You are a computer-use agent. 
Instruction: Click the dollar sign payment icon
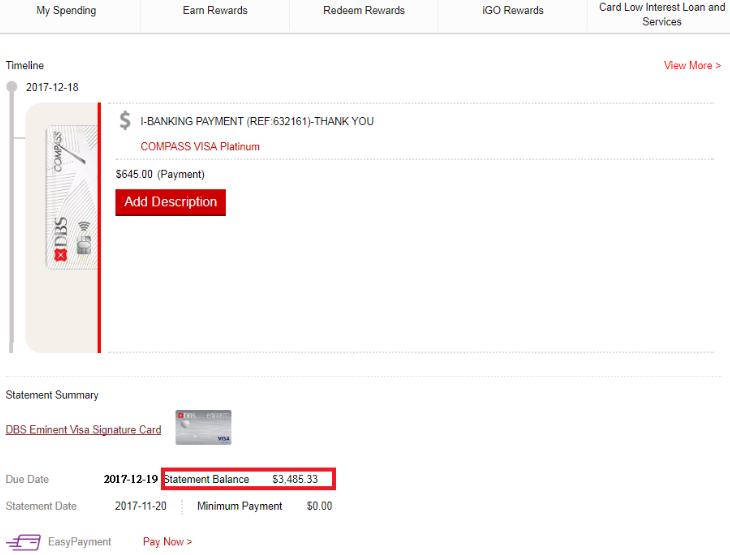[125, 121]
